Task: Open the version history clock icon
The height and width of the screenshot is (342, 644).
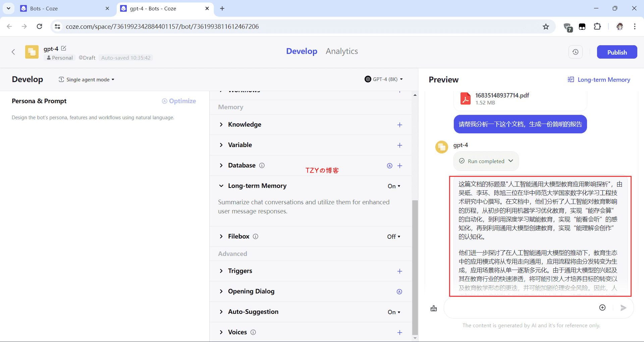Action: pos(575,52)
